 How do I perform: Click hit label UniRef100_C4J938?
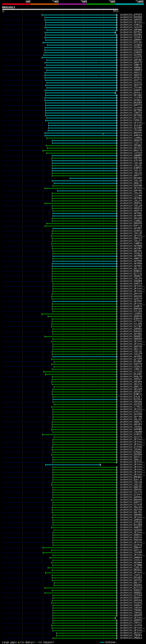pyautogui.click(x=131, y=108)
